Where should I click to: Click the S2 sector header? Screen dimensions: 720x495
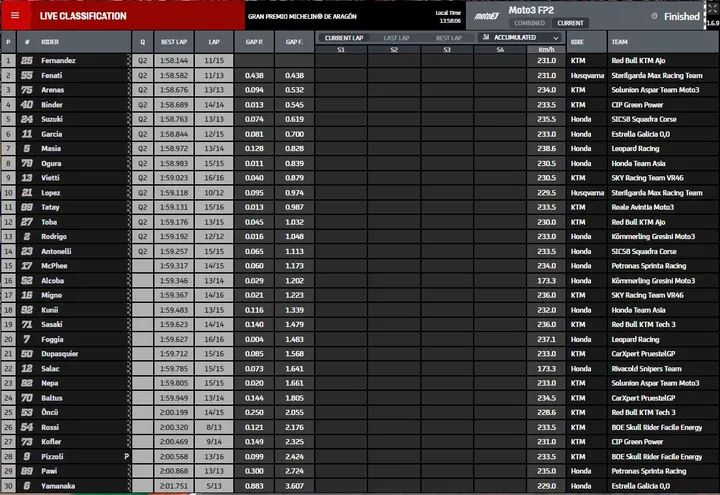coord(394,50)
